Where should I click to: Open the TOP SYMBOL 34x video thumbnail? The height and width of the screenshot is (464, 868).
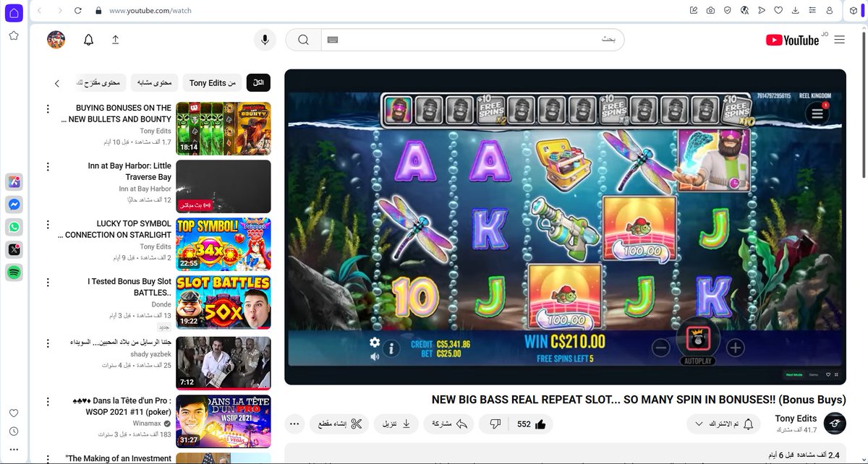224,244
